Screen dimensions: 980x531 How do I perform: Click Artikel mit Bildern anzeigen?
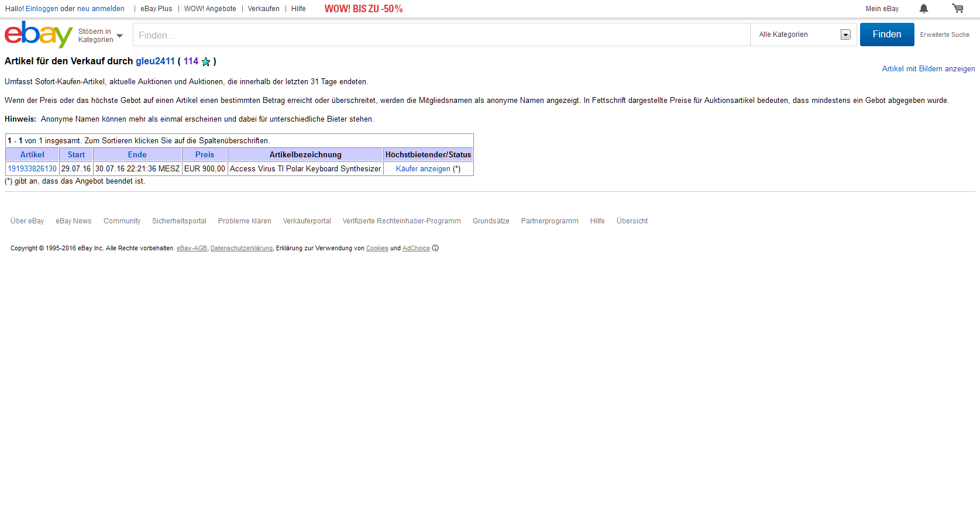point(928,69)
